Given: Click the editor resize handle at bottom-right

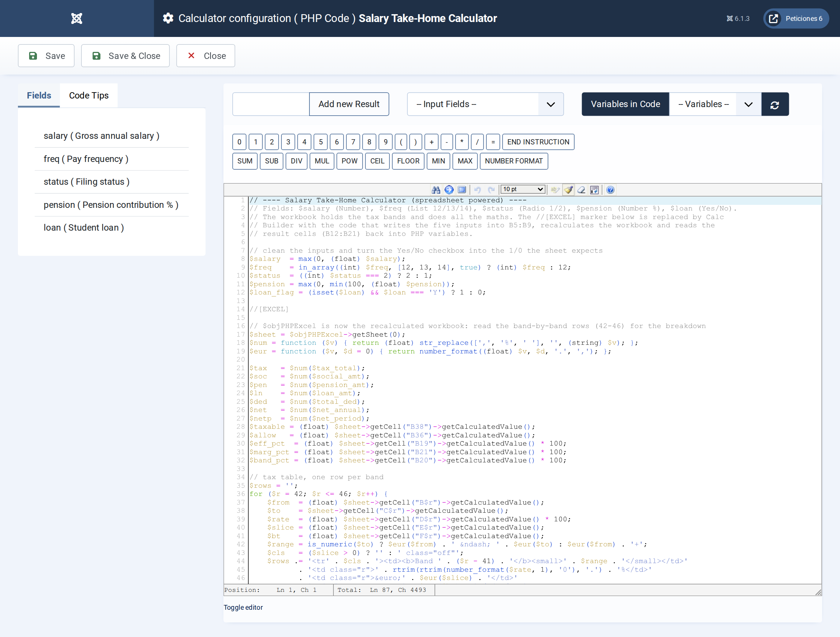Looking at the screenshot, I should click(818, 592).
